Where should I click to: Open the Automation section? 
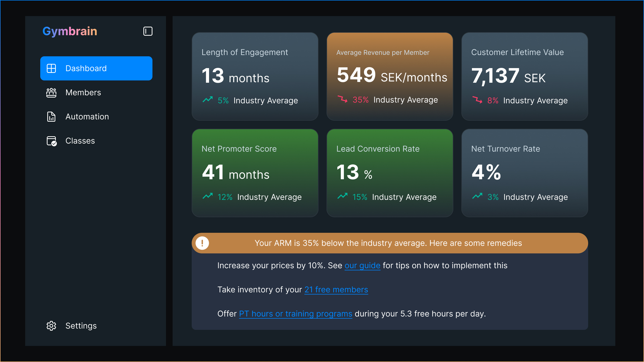point(96,117)
